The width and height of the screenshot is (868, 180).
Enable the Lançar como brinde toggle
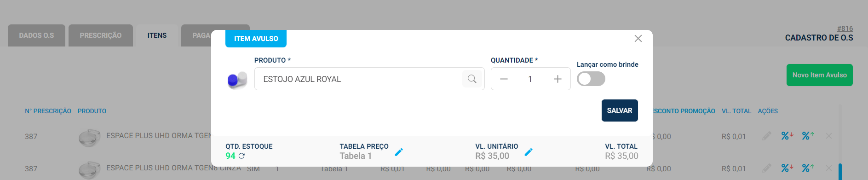tap(591, 79)
